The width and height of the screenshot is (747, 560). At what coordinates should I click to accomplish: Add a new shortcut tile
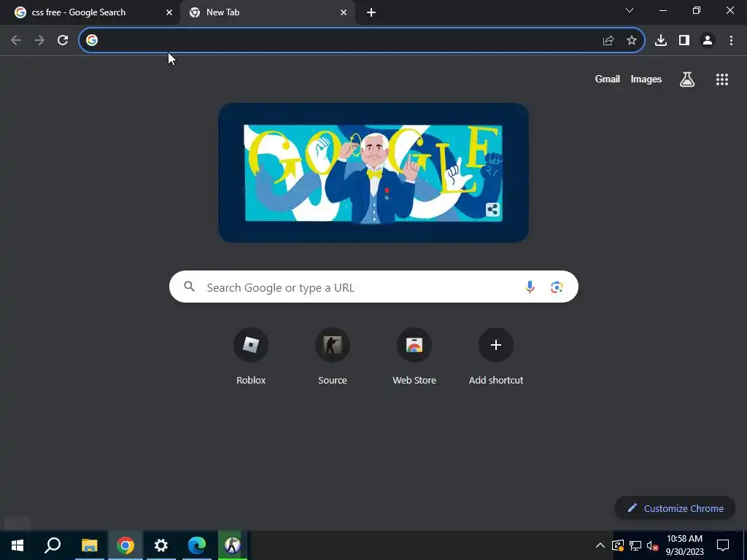click(x=496, y=357)
